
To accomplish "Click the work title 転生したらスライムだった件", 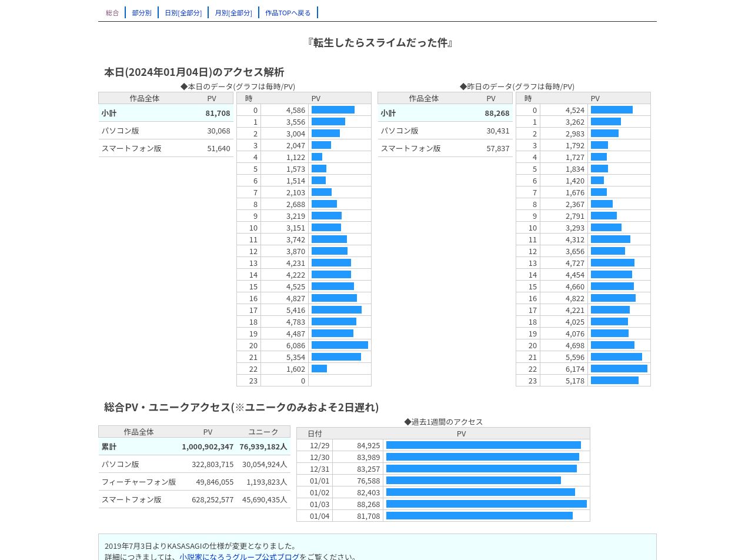I will point(380,42).
